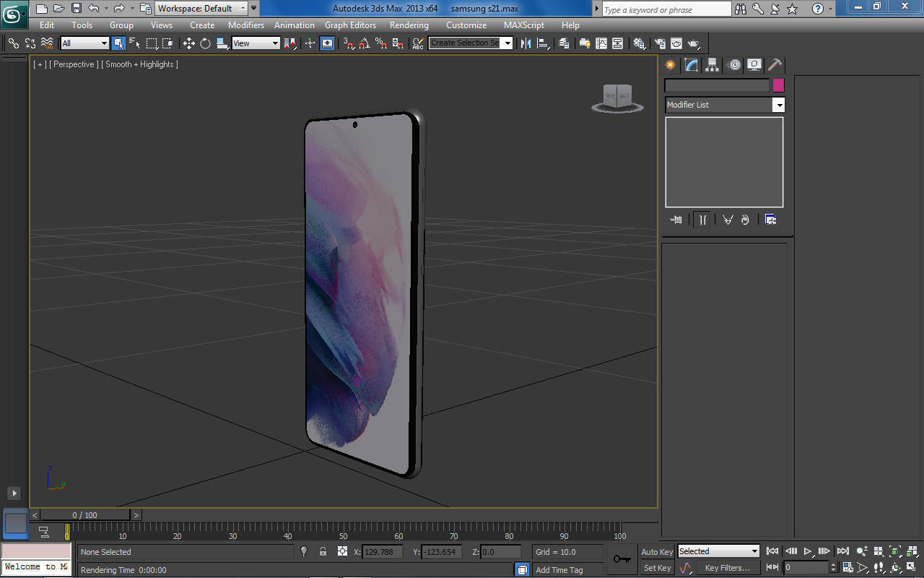
Task: Open undo history dropdown arrow
Action: [106, 9]
